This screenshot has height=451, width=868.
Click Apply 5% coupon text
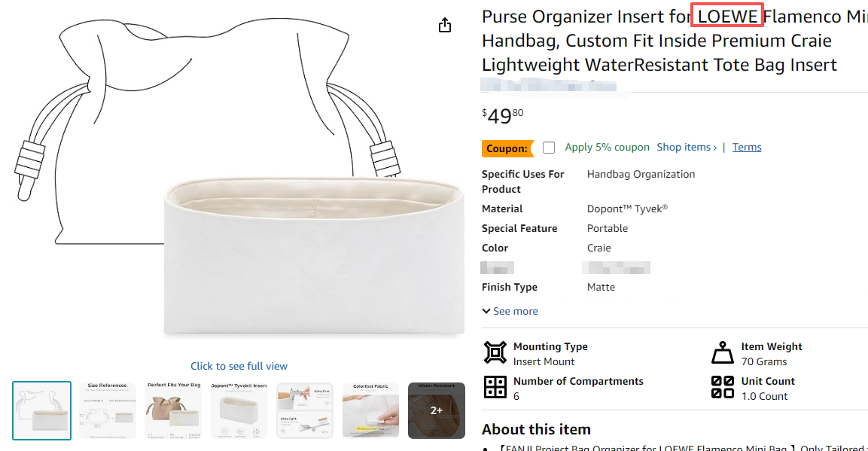click(607, 147)
